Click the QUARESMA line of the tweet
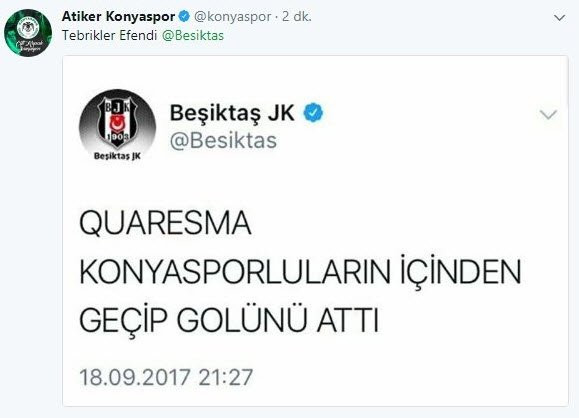Screen dimensions: 579x418 165,223
